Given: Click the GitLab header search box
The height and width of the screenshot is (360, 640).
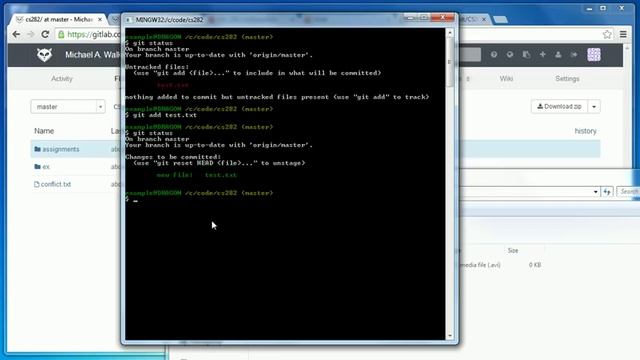Looking at the screenshot, I should [x=470, y=54].
